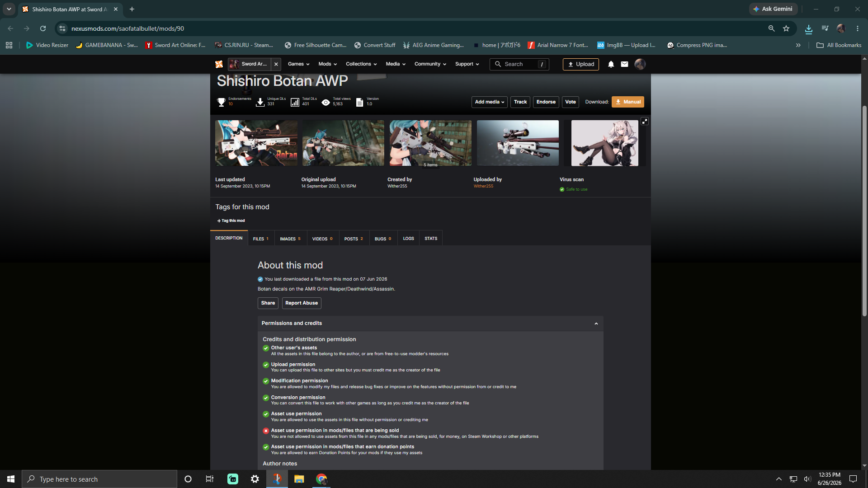The height and width of the screenshot is (488, 868).
Task: Open Settings gear from taskbar
Action: point(255,479)
